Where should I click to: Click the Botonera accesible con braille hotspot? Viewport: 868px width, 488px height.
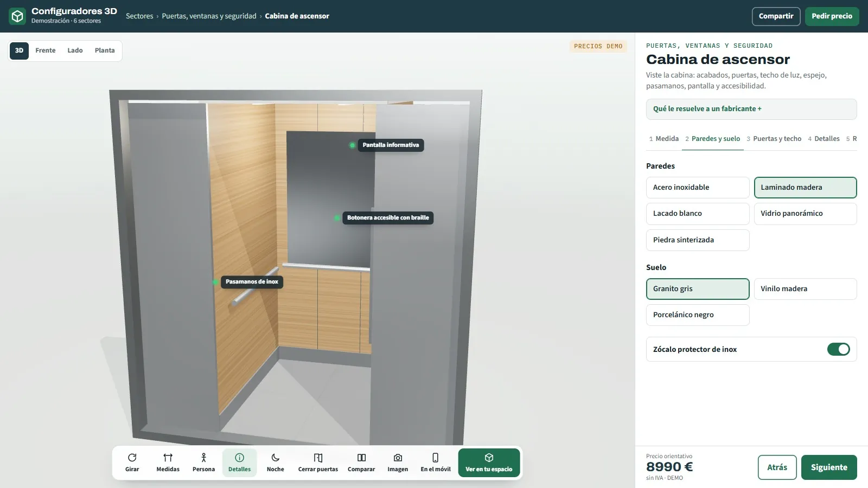388,218
